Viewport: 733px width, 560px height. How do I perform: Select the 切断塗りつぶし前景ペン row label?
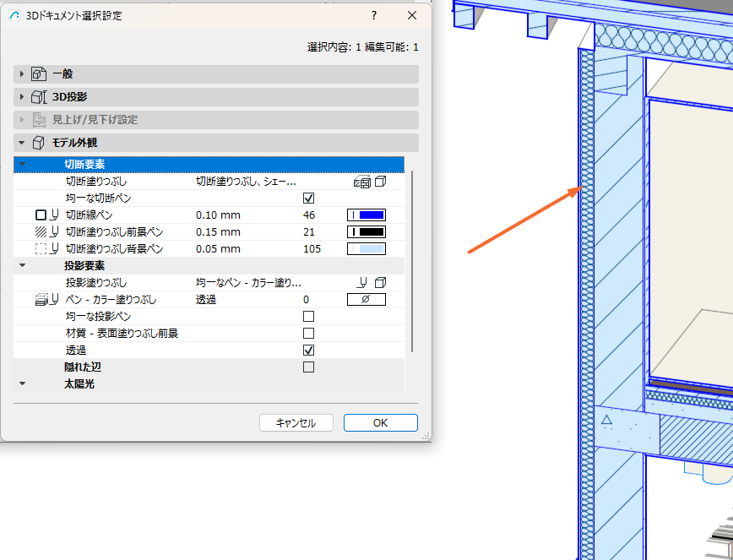click(115, 231)
